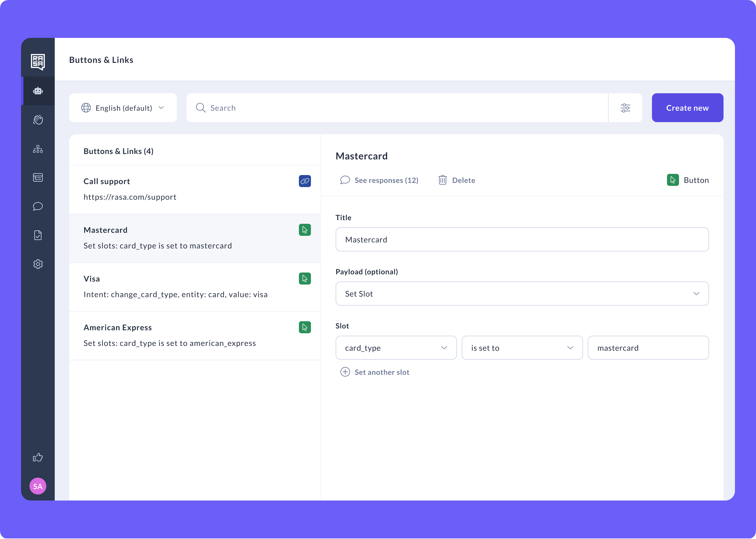The width and height of the screenshot is (756, 539).
Task: Open the conversations speech bubble sidebar icon
Action: [x=38, y=206]
